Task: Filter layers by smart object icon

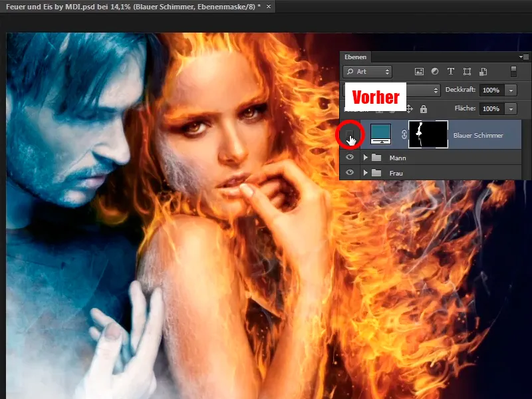Action: point(483,72)
